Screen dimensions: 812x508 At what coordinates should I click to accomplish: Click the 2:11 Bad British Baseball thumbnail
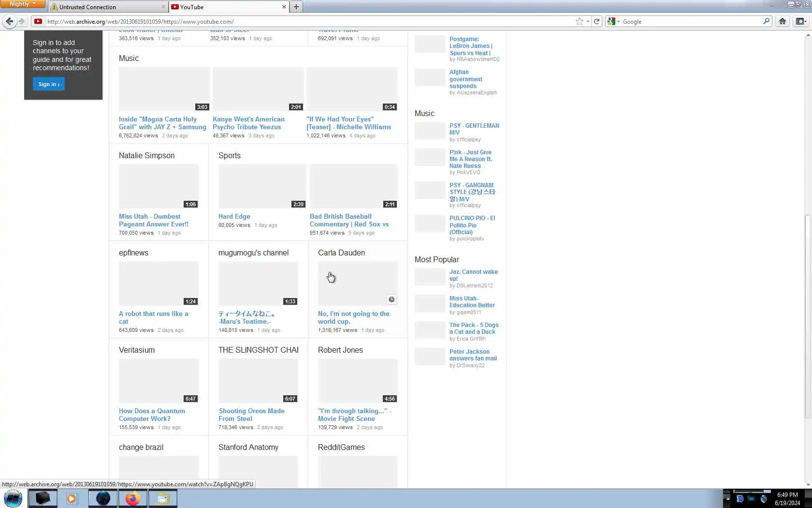point(353,186)
